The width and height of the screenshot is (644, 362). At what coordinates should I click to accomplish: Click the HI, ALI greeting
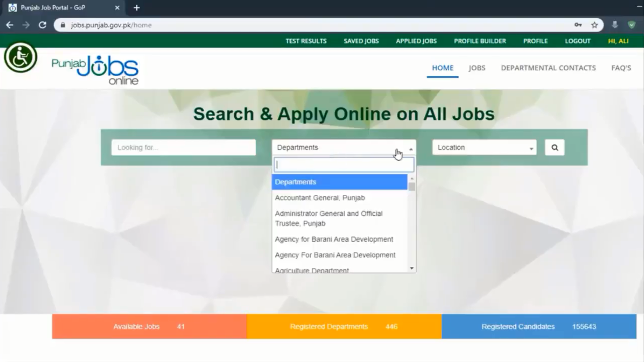[x=619, y=41]
